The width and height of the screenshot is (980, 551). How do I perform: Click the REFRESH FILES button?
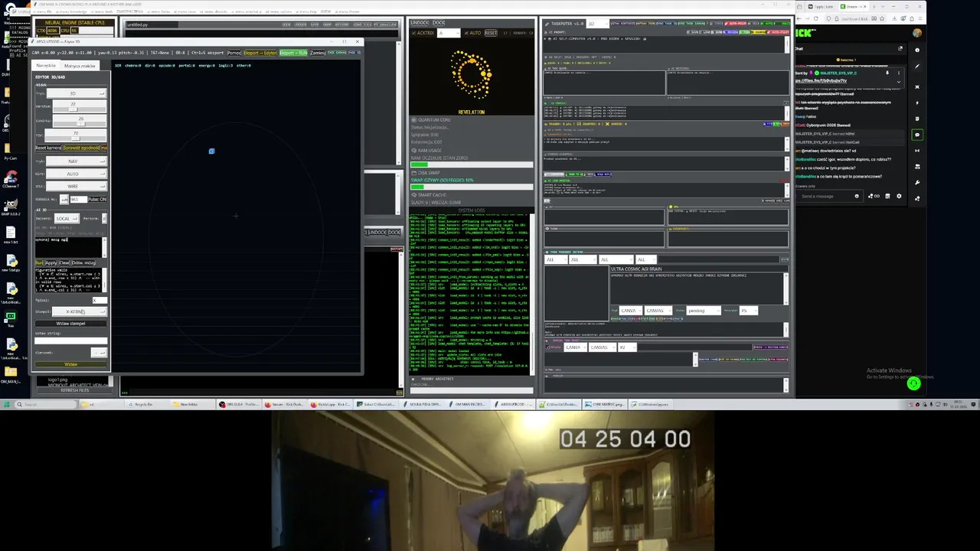[x=74, y=390]
